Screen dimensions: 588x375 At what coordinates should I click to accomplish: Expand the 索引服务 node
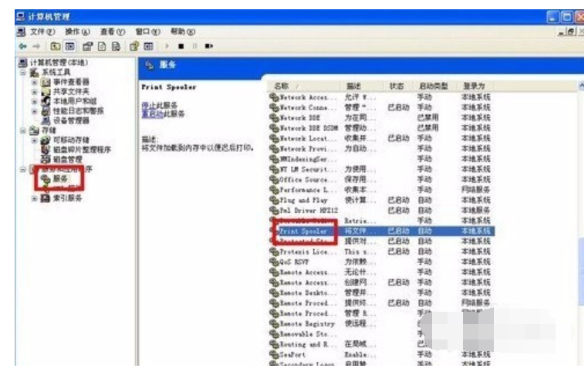click(35, 198)
